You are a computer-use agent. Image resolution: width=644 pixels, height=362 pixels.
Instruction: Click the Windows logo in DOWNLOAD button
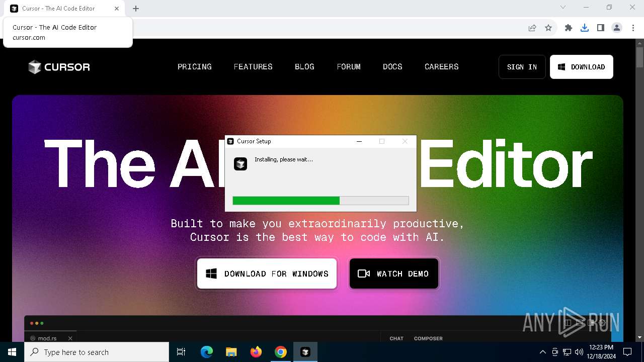561,67
